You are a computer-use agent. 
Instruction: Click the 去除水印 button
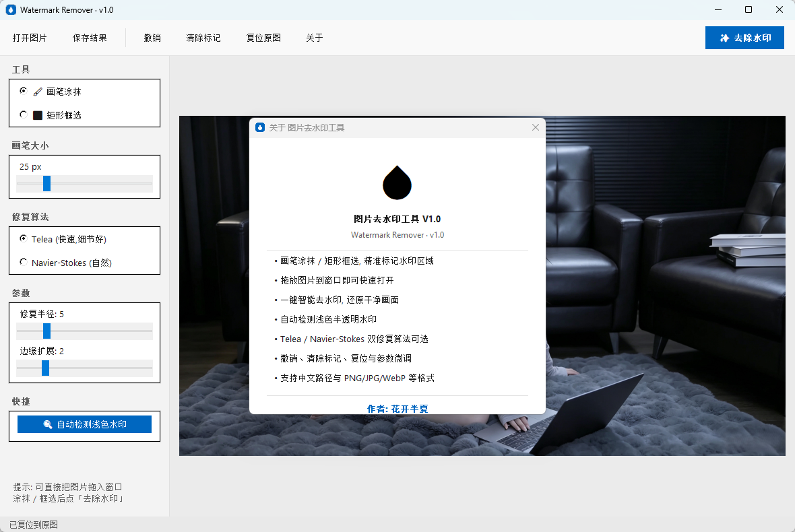(744, 38)
